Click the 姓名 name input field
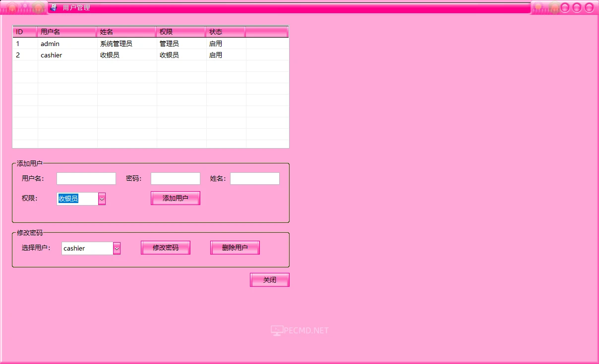Image resolution: width=599 pixels, height=364 pixels. point(255,178)
